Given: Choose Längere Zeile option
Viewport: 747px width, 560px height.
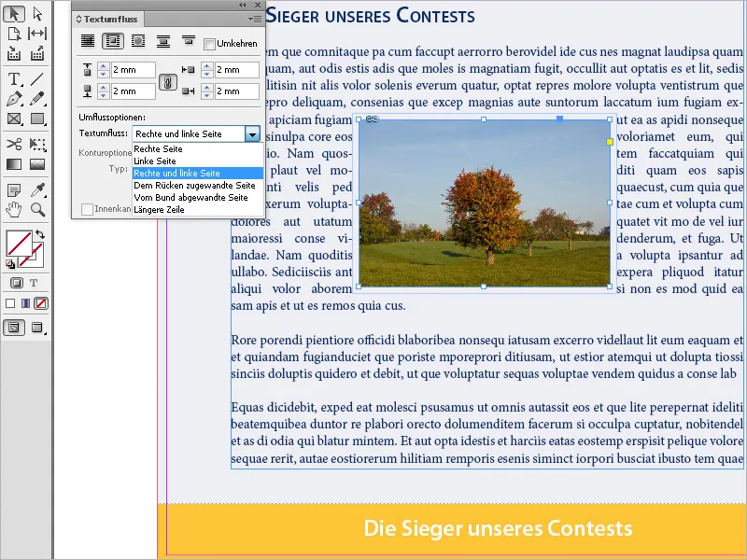Looking at the screenshot, I should click(x=198, y=209).
